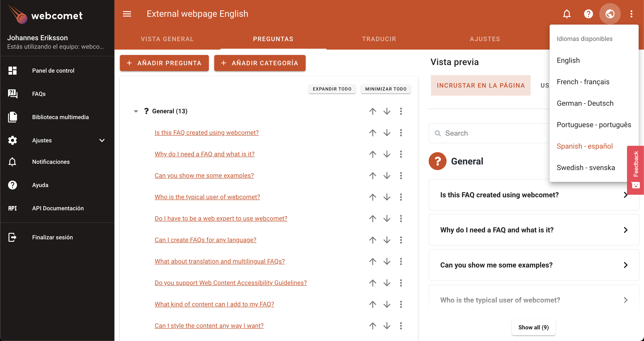Open 'Can I style the content any way' link
This screenshot has width=644, height=341.
pyautogui.click(x=209, y=326)
